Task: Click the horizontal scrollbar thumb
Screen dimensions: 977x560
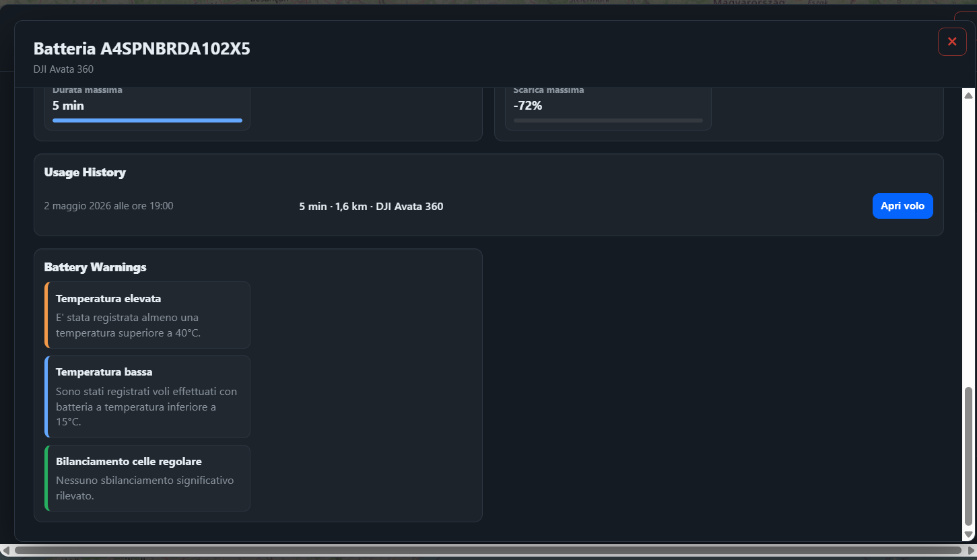Action: click(x=488, y=550)
